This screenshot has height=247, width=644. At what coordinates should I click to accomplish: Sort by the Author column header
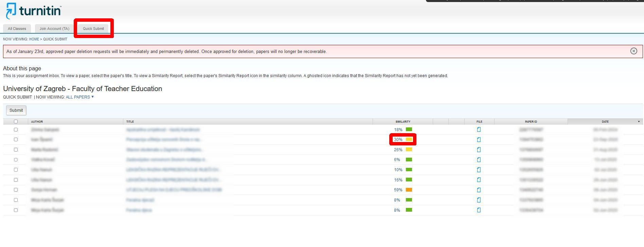37,122
